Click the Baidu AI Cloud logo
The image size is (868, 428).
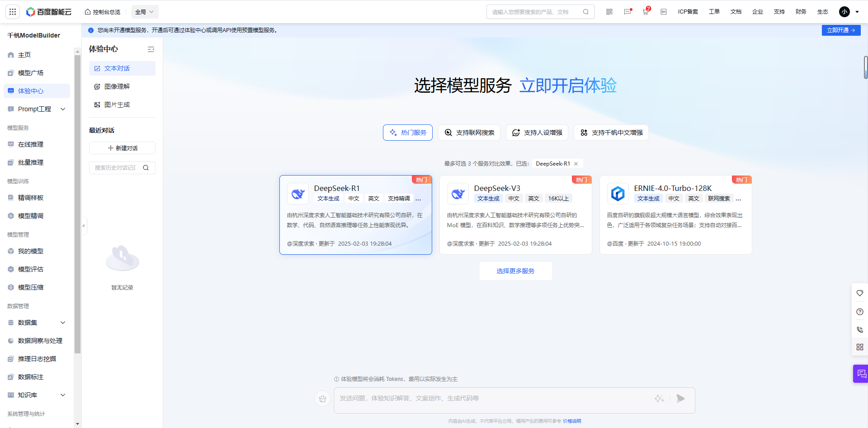click(x=49, y=12)
